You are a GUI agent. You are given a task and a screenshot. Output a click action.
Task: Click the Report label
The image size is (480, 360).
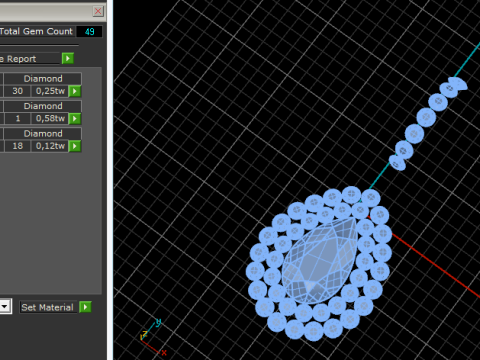(21, 59)
